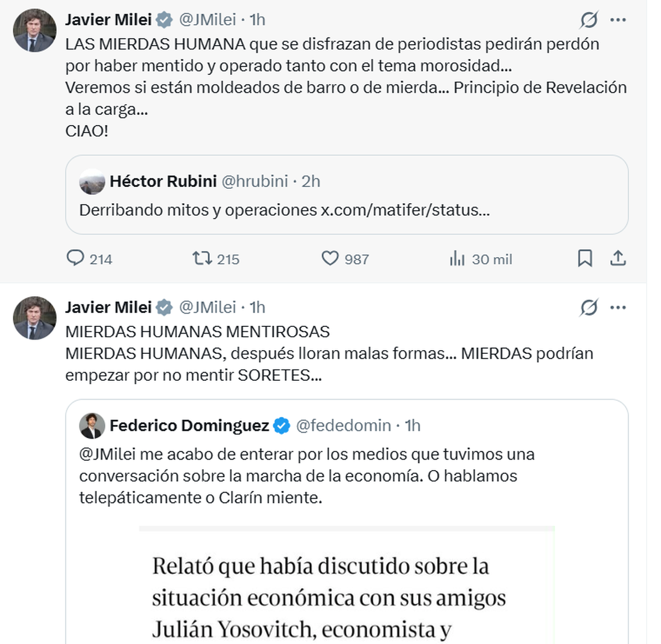Open view analytics showing 30 mil
Screen dimensions: 661x644
457,258
